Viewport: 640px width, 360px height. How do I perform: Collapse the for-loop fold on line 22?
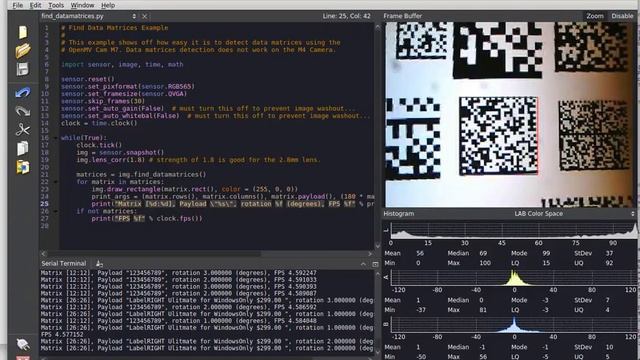[x=56, y=182]
